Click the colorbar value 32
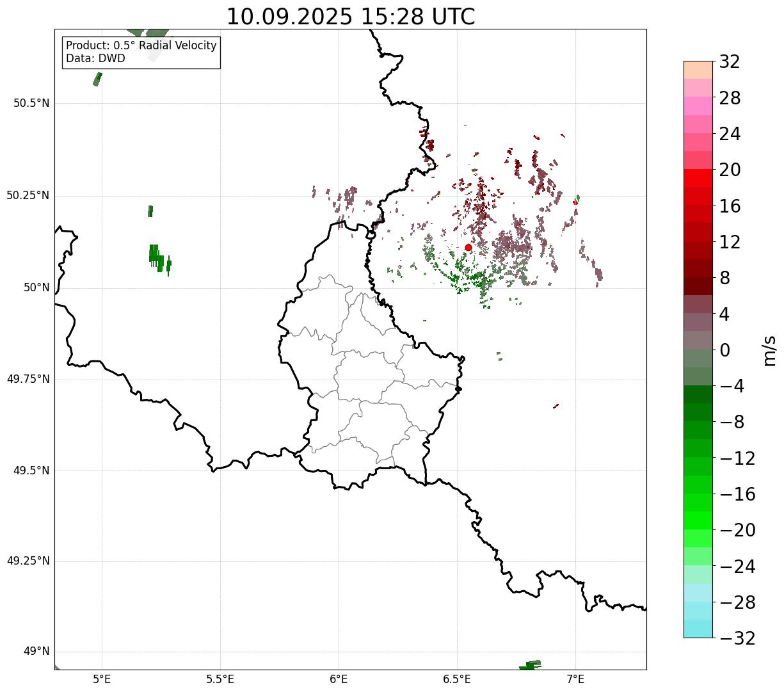Screen dimensions: 784x692 click(x=730, y=62)
